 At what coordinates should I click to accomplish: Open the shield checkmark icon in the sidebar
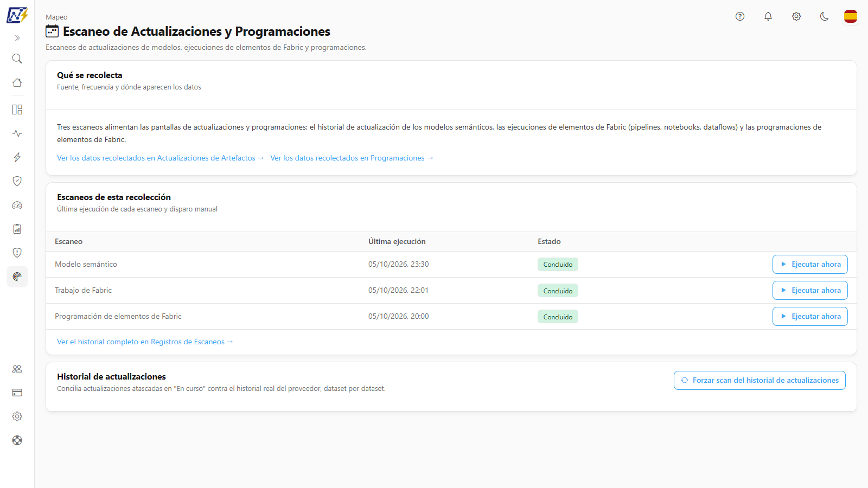17,181
